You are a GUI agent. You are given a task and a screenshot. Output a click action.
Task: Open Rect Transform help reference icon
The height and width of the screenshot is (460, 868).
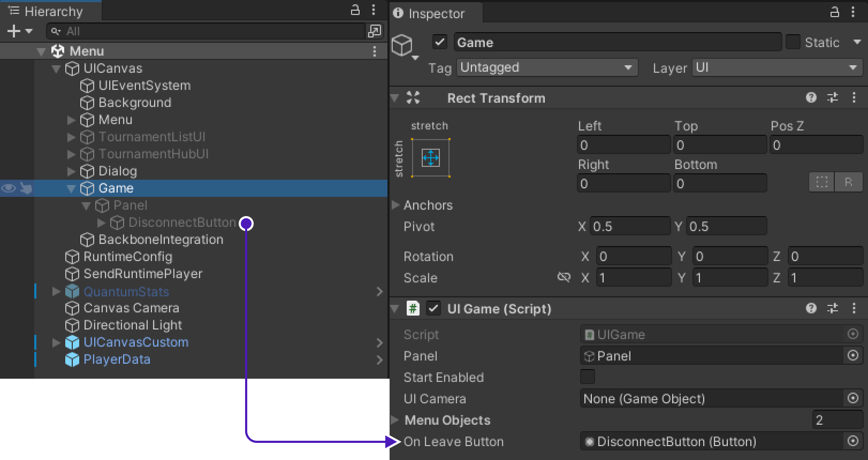pos(811,97)
